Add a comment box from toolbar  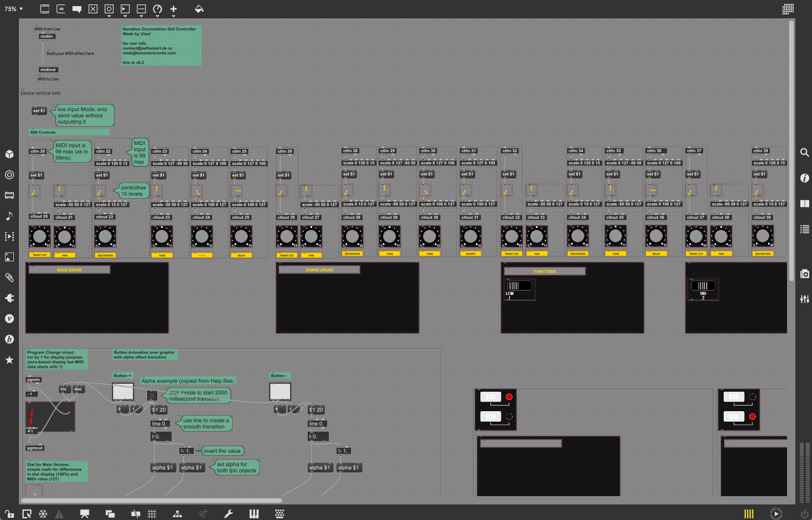77,9
